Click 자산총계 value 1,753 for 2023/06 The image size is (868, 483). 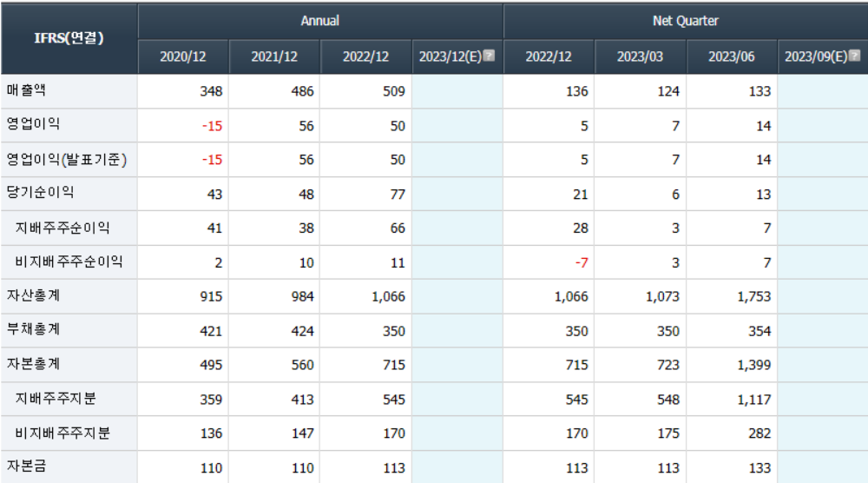[x=754, y=297]
